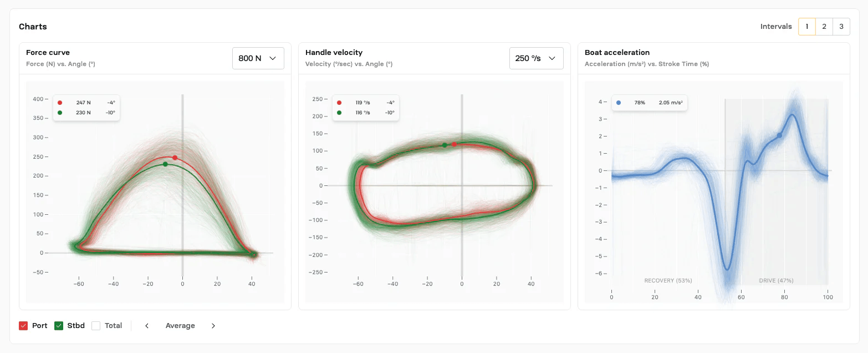Click the blue 78% legend dot
The height and width of the screenshot is (353, 868).
pos(619,103)
